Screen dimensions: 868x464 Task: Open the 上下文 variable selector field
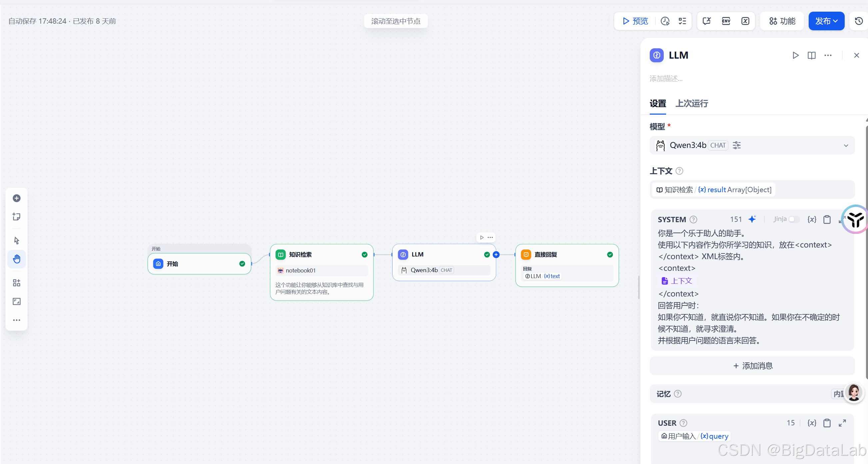(752, 190)
